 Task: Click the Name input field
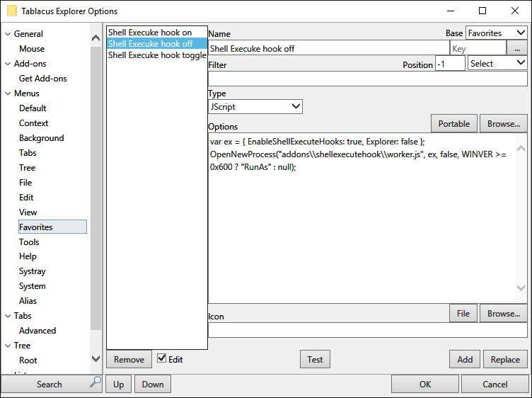point(328,48)
